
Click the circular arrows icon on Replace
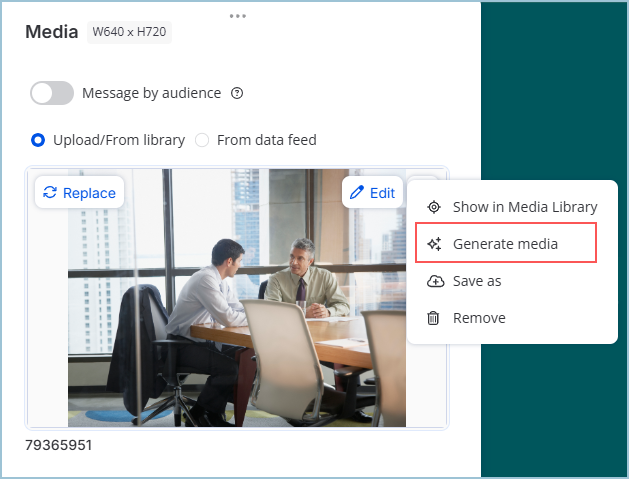[50, 193]
